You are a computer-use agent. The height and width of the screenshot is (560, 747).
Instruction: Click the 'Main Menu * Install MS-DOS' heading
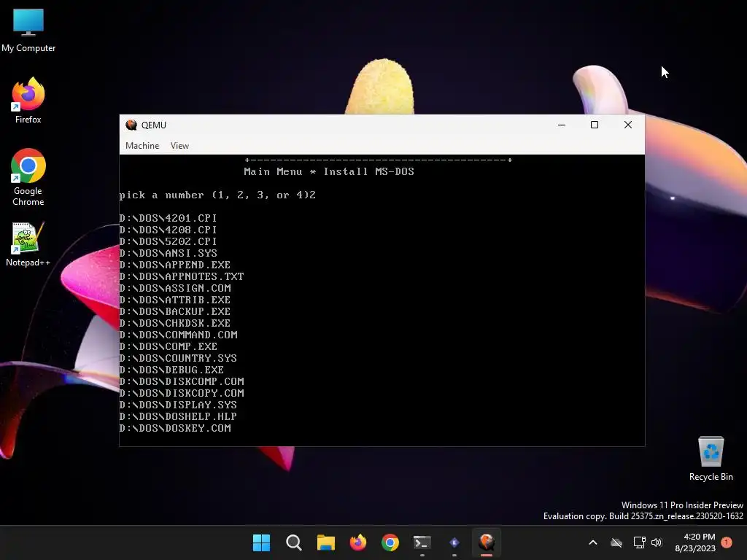coord(329,171)
